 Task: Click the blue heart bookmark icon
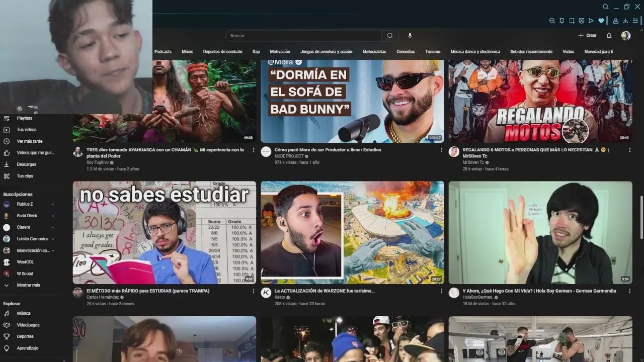click(x=601, y=21)
